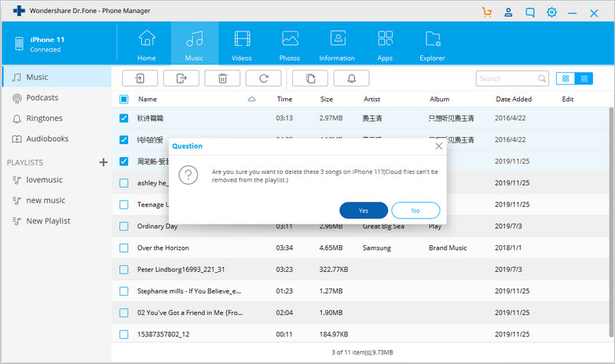
Task: Open the user account icon
Action: point(508,12)
